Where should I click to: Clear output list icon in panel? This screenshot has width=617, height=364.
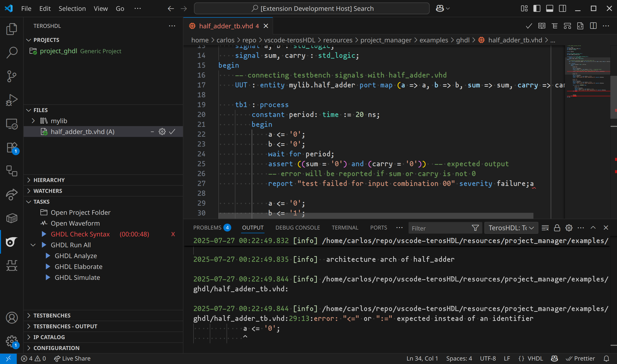coord(545,228)
